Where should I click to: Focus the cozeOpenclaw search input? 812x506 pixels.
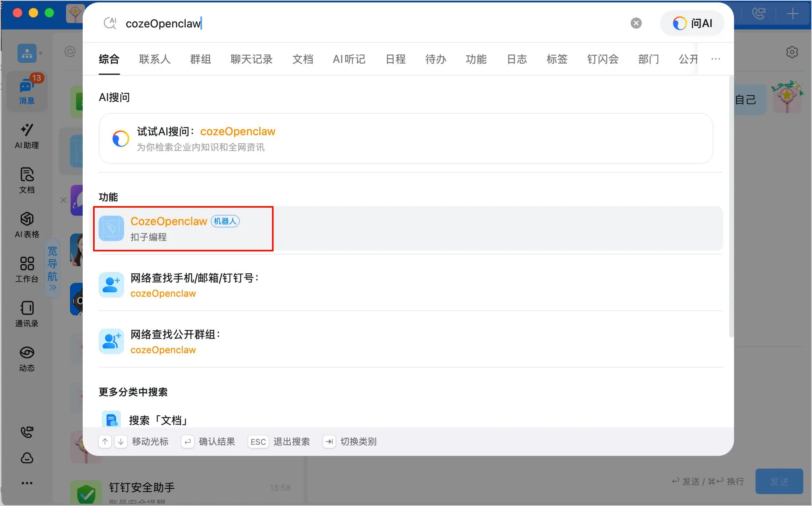(x=374, y=23)
